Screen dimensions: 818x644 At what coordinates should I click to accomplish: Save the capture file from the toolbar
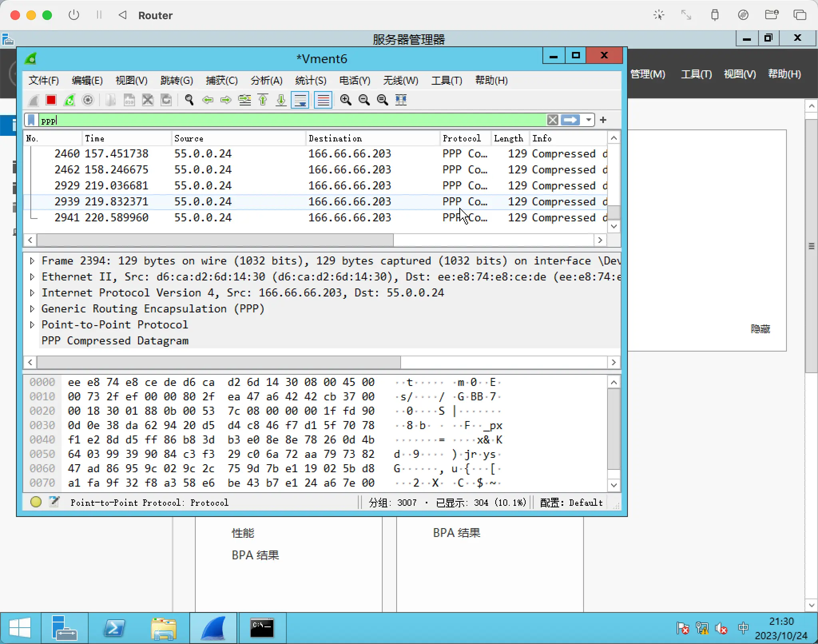(129, 100)
